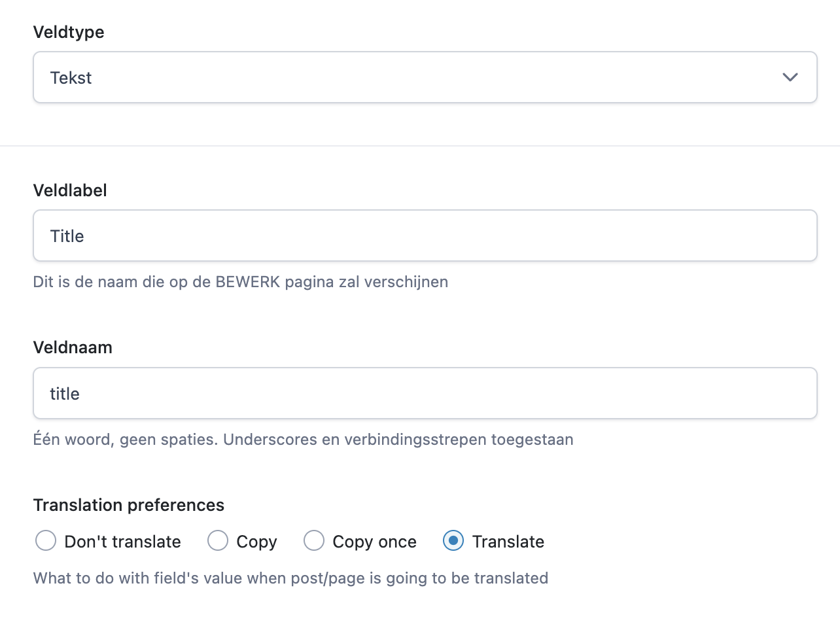Open the Veldtype dropdown showing Tekst
Viewport: 840px width, 628px height.
coord(425,77)
